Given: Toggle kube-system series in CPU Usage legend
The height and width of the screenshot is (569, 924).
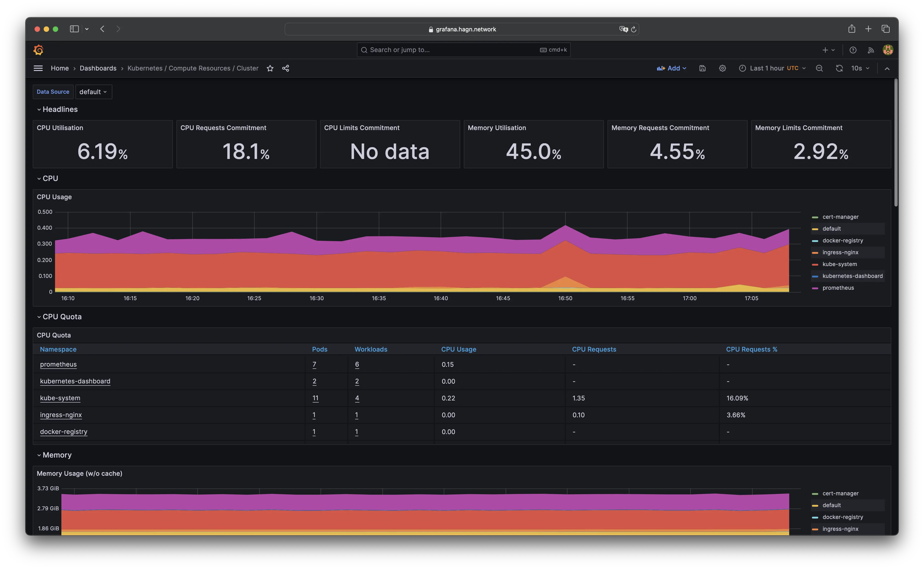Looking at the screenshot, I should [x=839, y=264].
